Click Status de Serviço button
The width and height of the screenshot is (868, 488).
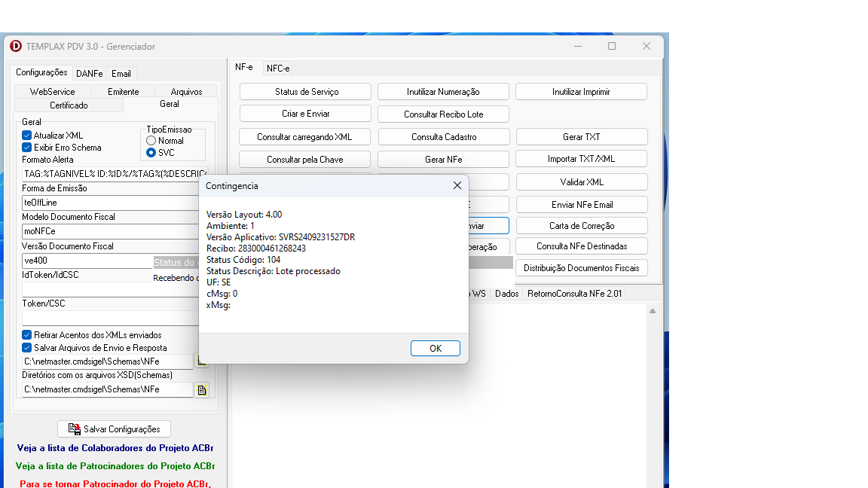tap(306, 92)
